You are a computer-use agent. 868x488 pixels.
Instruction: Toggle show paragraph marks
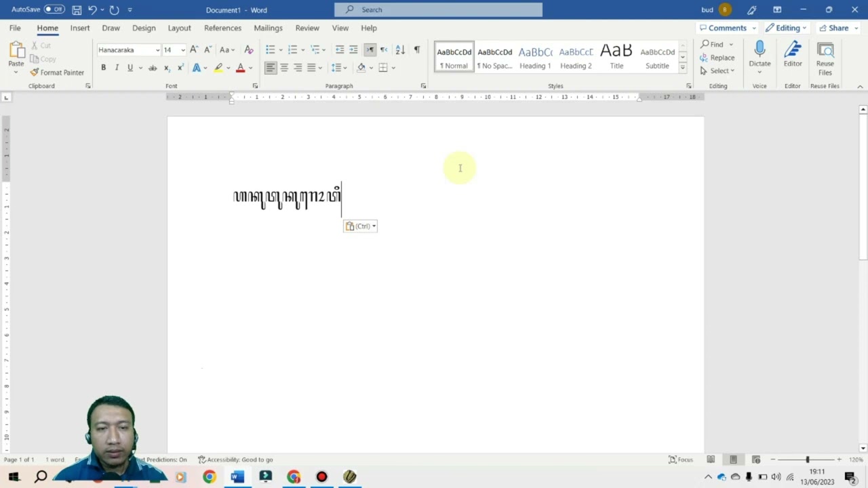click(417, 49)
